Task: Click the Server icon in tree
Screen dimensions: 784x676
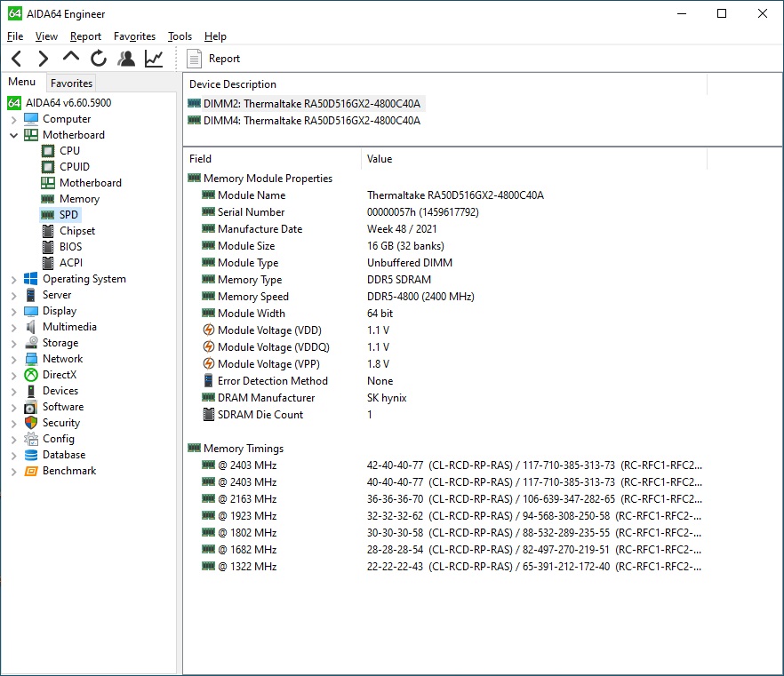Action: (x=31, y=295)
